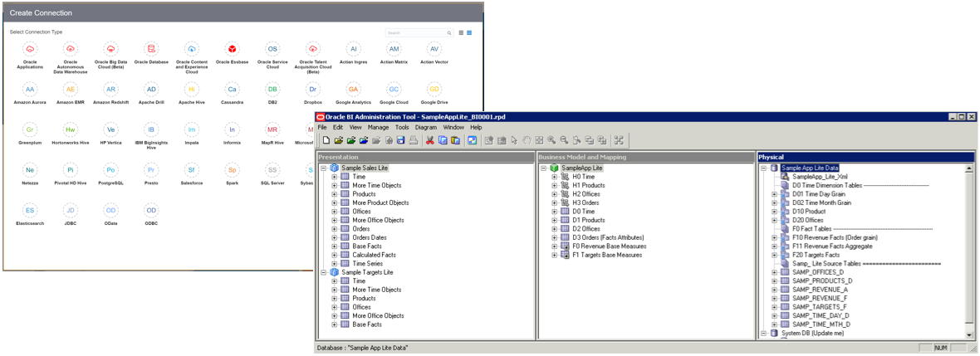980x356 pixels.
Task: Expand System DB (Update me) node
Action: 764,334
